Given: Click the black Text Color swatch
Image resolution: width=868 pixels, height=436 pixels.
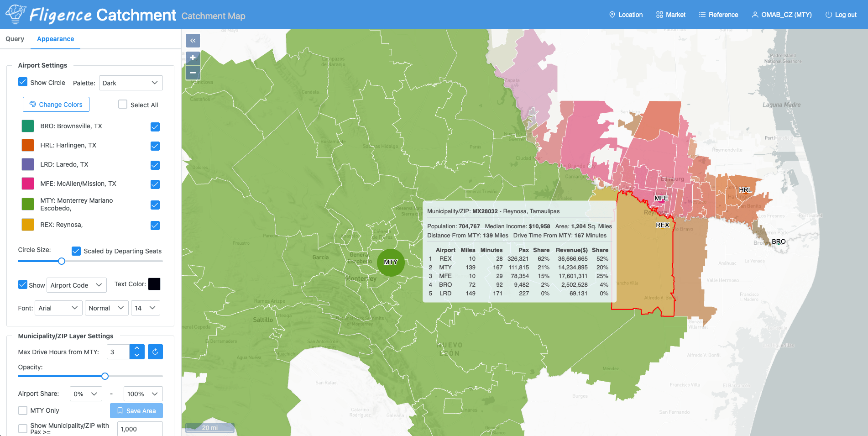Looking at the screenshot, I should coord(154,284).
